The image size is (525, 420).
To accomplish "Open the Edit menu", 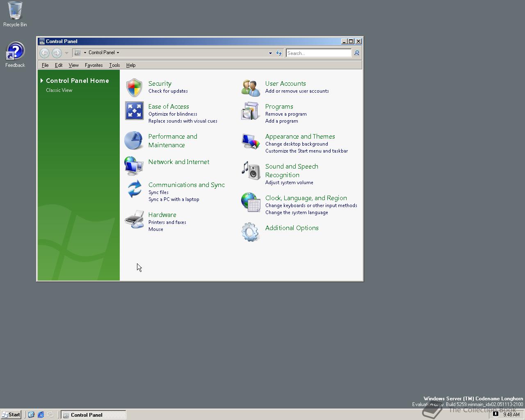I will pos(59,65).
